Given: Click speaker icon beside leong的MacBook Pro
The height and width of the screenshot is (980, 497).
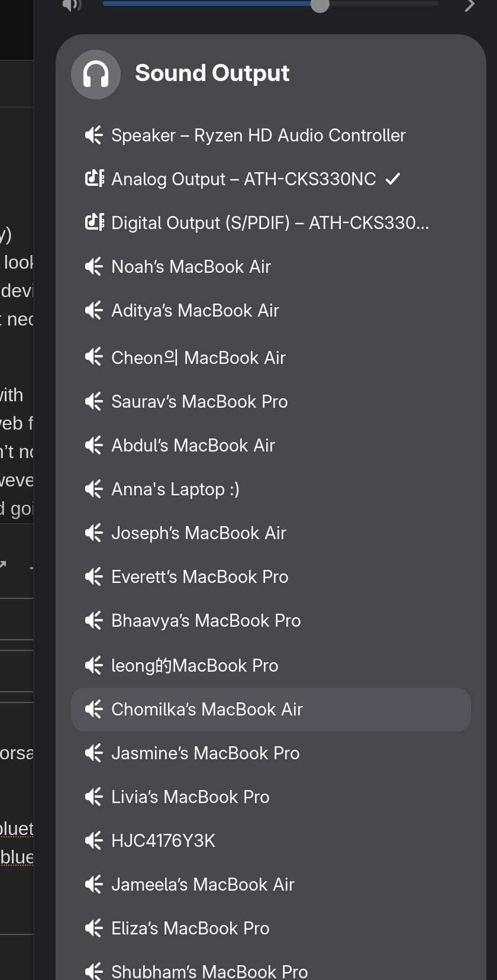Looking at the screenshot, I should (x=94, y=666).
